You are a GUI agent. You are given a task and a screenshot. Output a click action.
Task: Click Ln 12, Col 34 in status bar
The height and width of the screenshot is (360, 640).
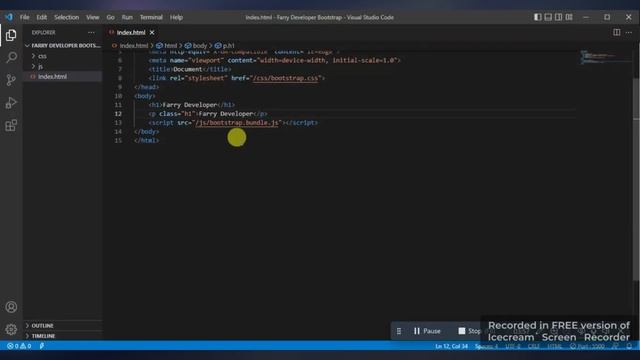point(451,346)
